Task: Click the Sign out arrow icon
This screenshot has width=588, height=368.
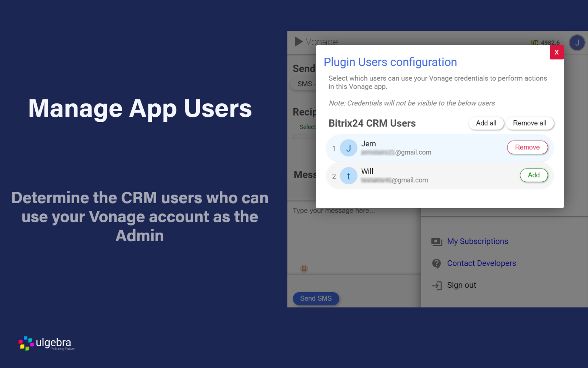Action: (x=436, y=286)
